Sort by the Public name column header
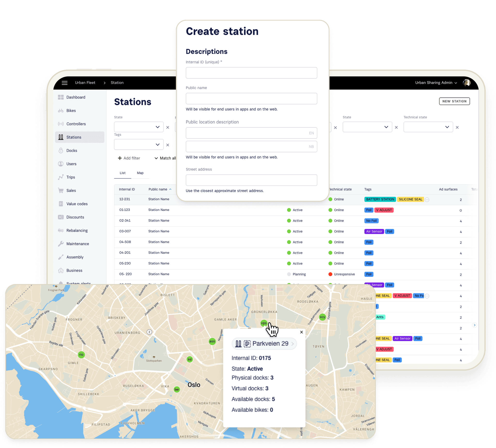 coord(160,189)
